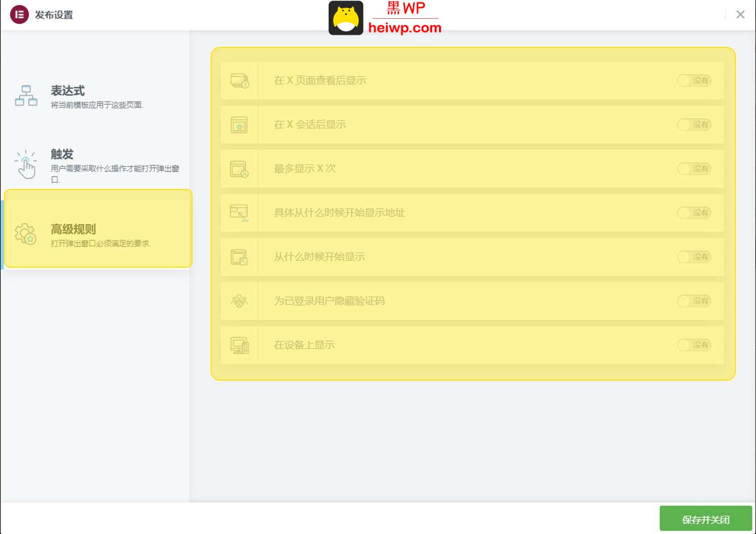
Task: Toggle the 在设备上显示 switch
Action: [x=694, y=345]
